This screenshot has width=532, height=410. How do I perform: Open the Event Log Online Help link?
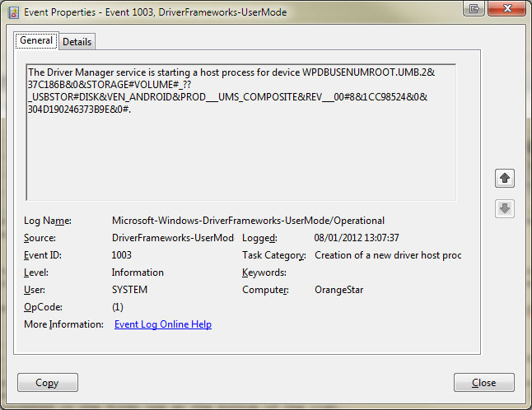point(162,324)
